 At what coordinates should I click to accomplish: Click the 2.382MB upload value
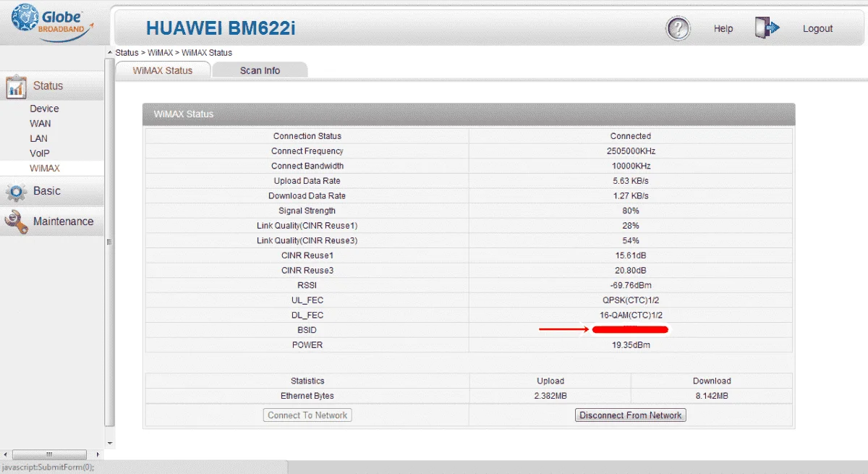550,396
